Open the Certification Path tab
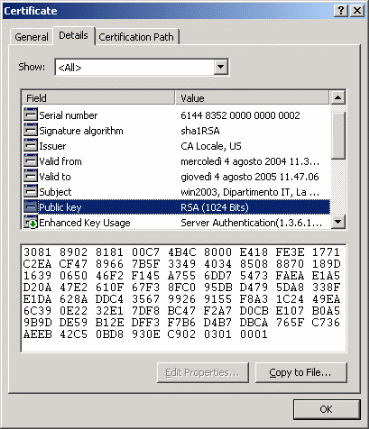 (x=137, y=37)
